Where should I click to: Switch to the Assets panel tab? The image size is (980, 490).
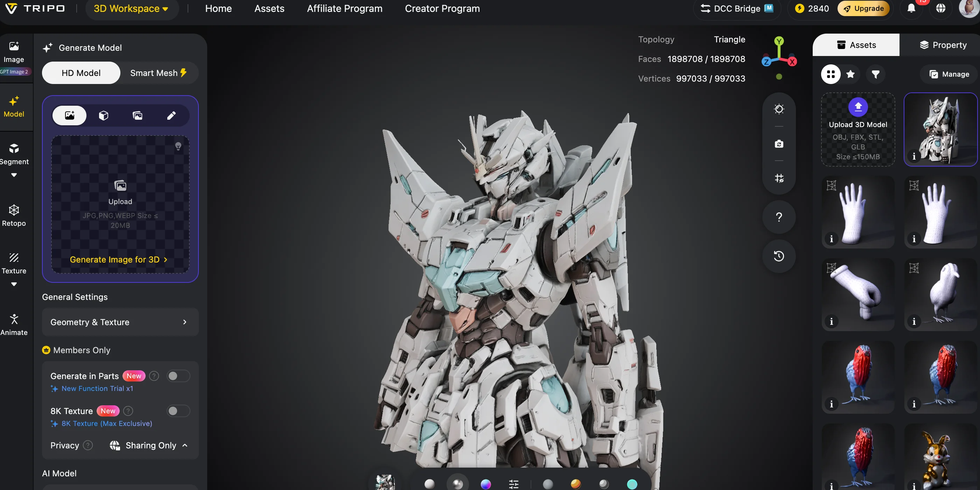click(x=856, y=45)
